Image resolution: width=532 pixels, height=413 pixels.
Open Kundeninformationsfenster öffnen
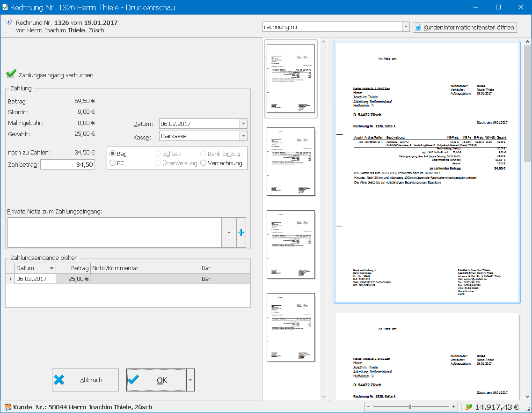(x=465, y=27)
